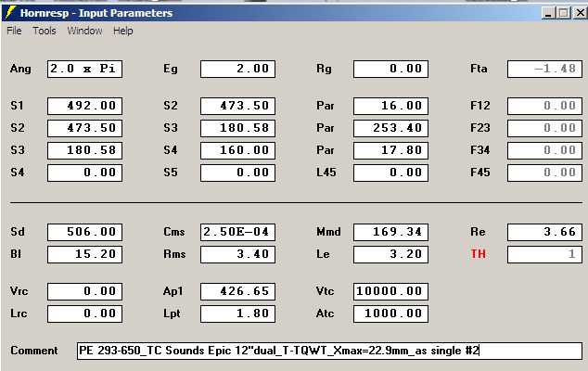Click the Re field showing 3.66
This screenshot has width=588, height=371.
[x=544, y=232]
